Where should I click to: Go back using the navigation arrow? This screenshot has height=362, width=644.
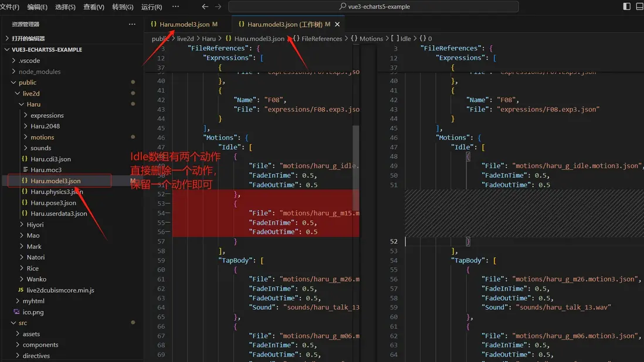pyautogui.click(x=205, y=6)
